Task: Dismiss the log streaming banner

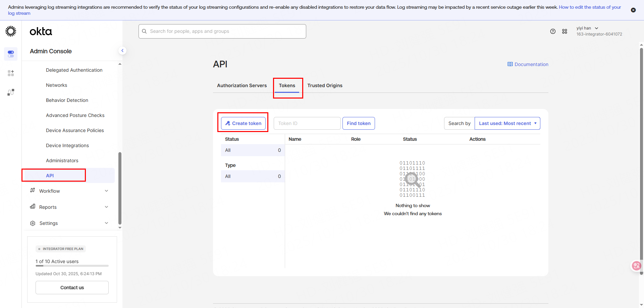Action: pyautogui.click(x=633, y=10)
